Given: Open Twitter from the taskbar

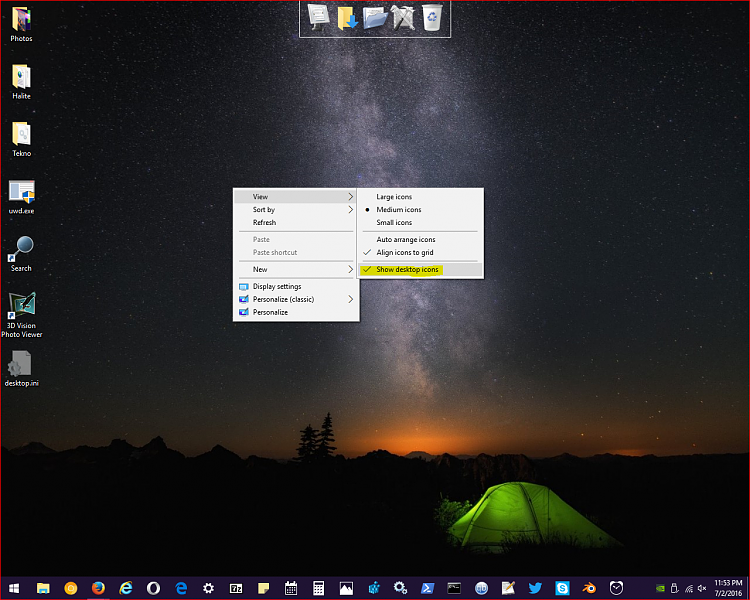Looking at the screenshot, I should [535, 588].
